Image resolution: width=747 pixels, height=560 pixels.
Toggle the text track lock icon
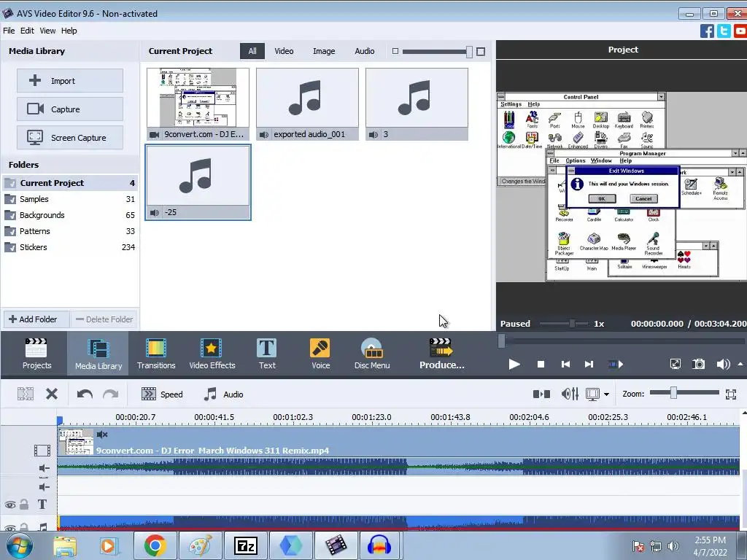pos(24,505)
